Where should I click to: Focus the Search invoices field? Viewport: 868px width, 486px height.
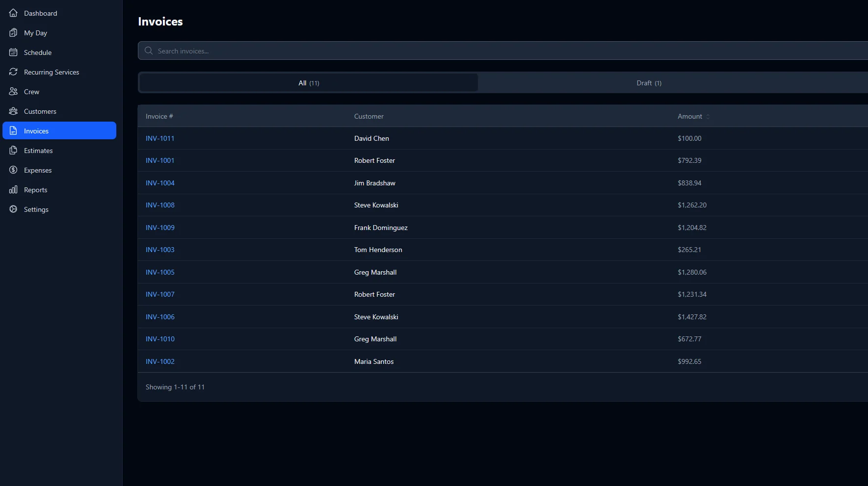point(503,51)
